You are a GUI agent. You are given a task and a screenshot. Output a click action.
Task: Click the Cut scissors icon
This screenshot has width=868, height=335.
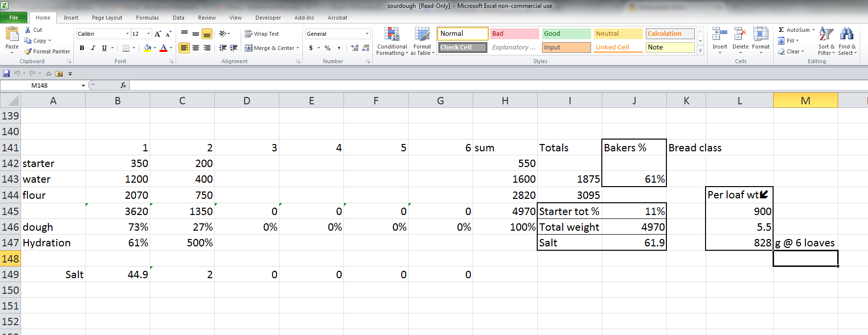pos(28,30)
